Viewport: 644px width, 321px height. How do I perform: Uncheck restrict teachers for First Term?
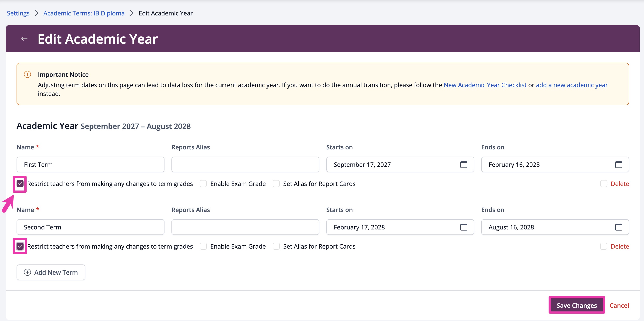[20, 184]
